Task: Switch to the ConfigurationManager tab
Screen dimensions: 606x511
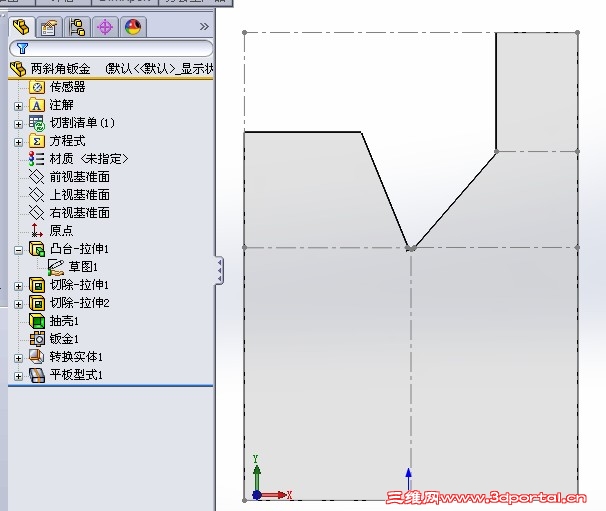Action: (77, 27)
